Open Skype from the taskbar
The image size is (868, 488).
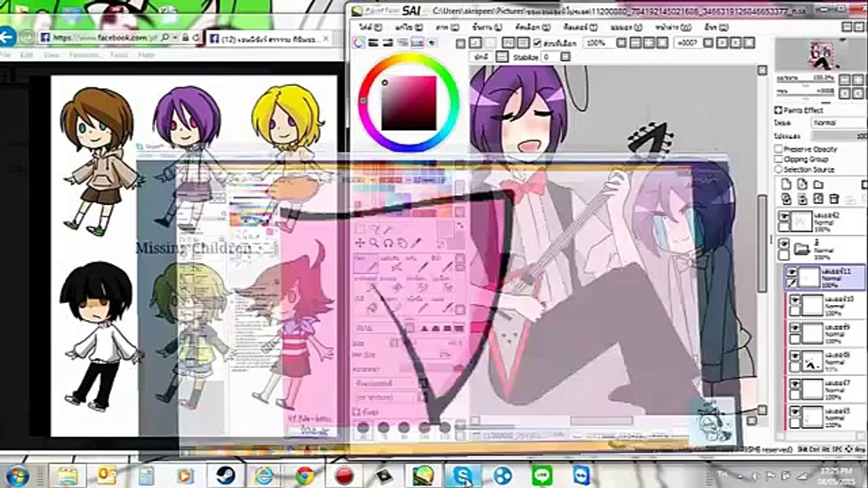click(x=462, y=475)
